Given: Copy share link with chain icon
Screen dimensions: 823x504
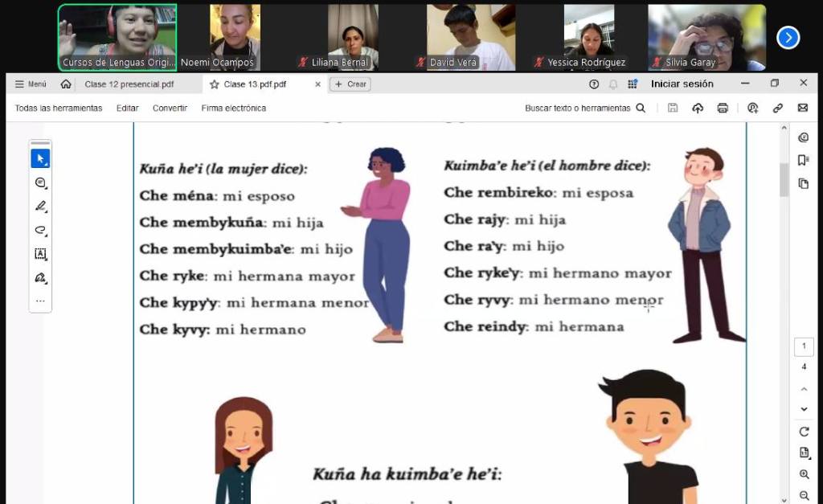Looking at the screenshot, I should click(777, 108).
